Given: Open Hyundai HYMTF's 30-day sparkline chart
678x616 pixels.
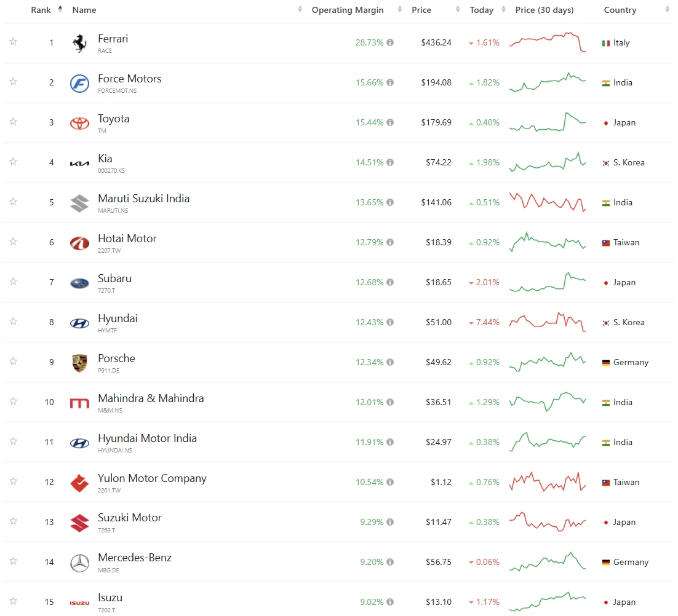Looking at the screenshot, I should coord(548,322).
